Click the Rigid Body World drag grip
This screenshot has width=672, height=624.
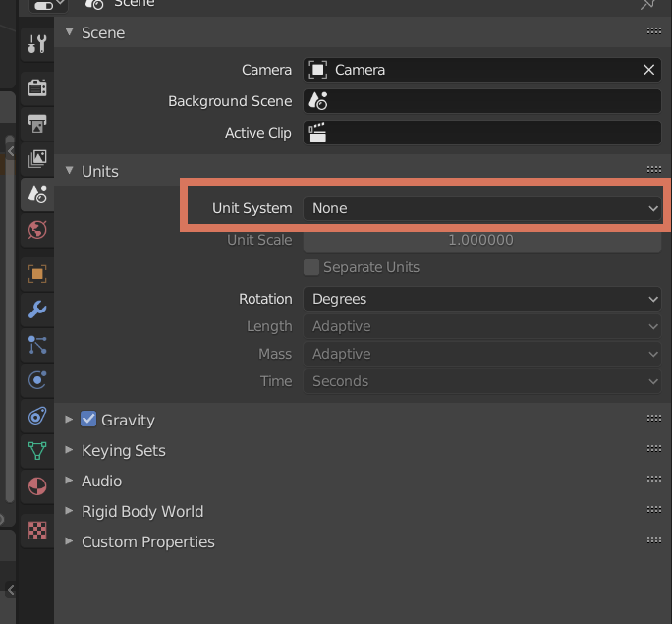654,509
